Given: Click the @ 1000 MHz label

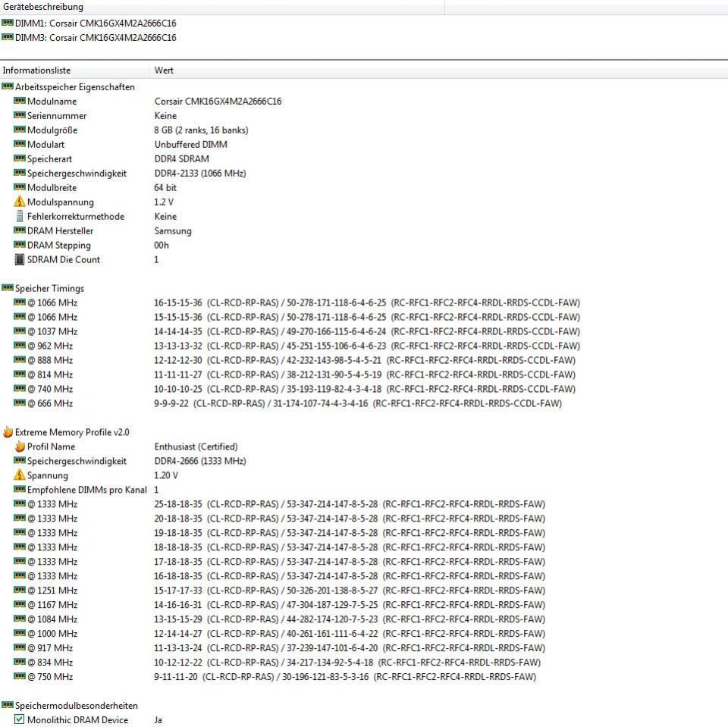Looking at the screenshot, I should pos(52,634).
